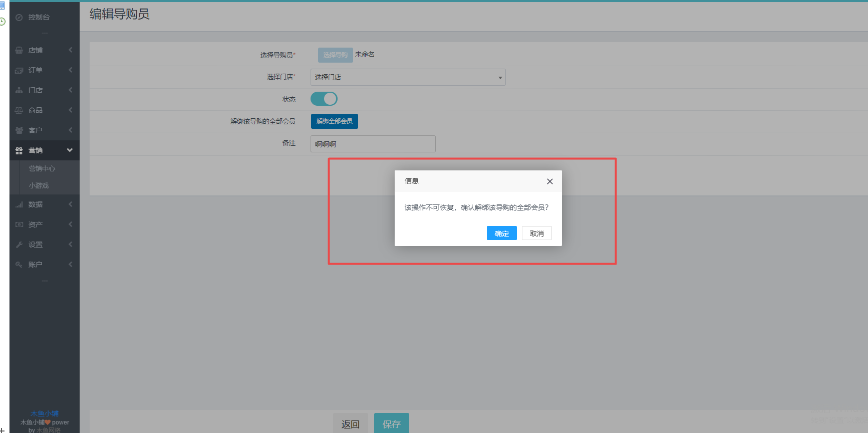Click the 备注 input field

[x=373, y=144]
